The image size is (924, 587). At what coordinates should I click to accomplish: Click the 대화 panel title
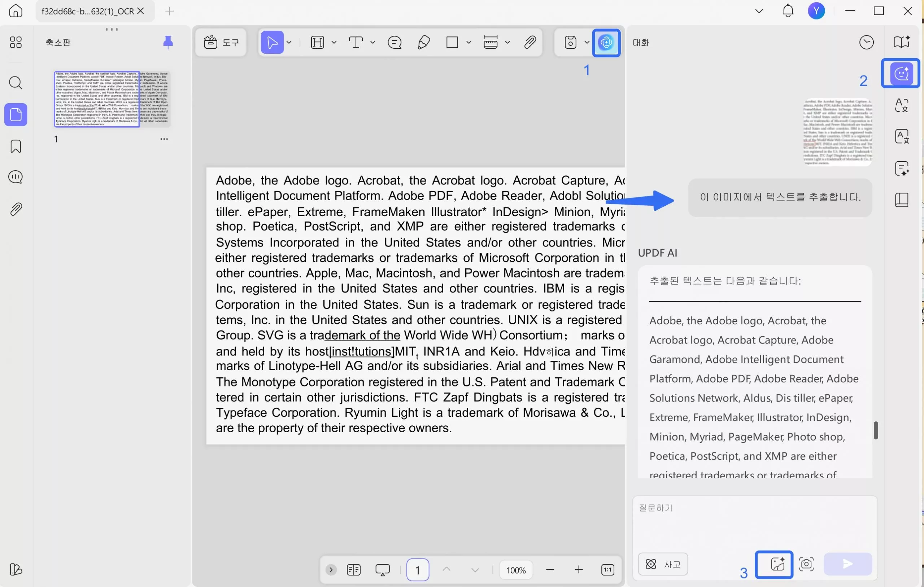pyautogui.click(x=640, y=42)
